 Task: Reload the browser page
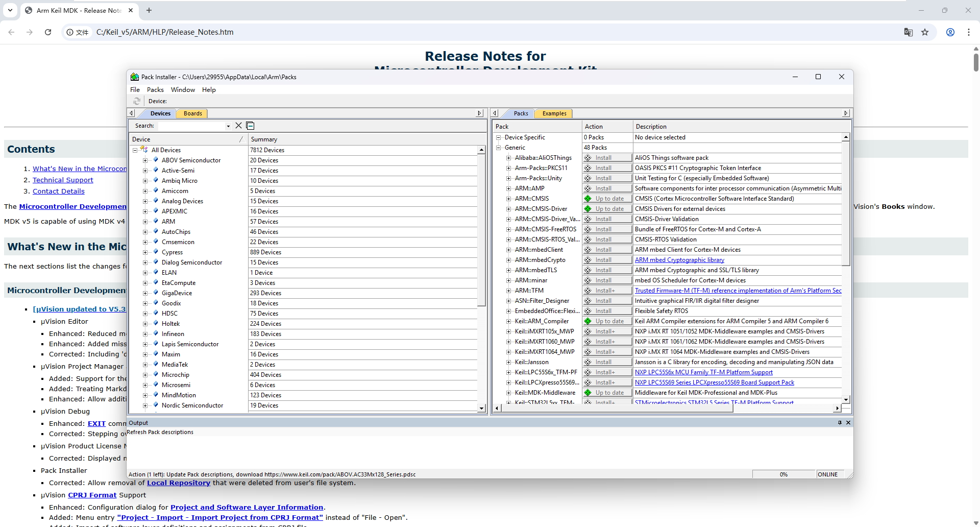coord(48,32)
